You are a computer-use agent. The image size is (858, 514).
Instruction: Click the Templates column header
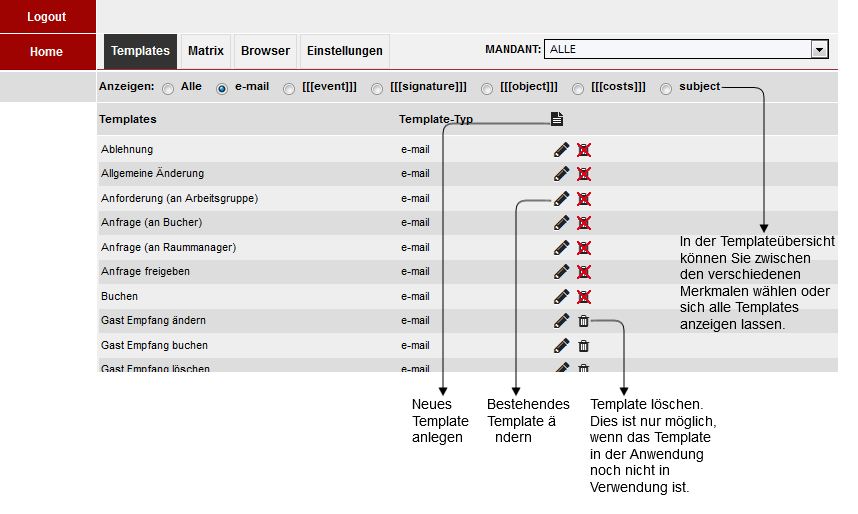[x=127, y=119]
